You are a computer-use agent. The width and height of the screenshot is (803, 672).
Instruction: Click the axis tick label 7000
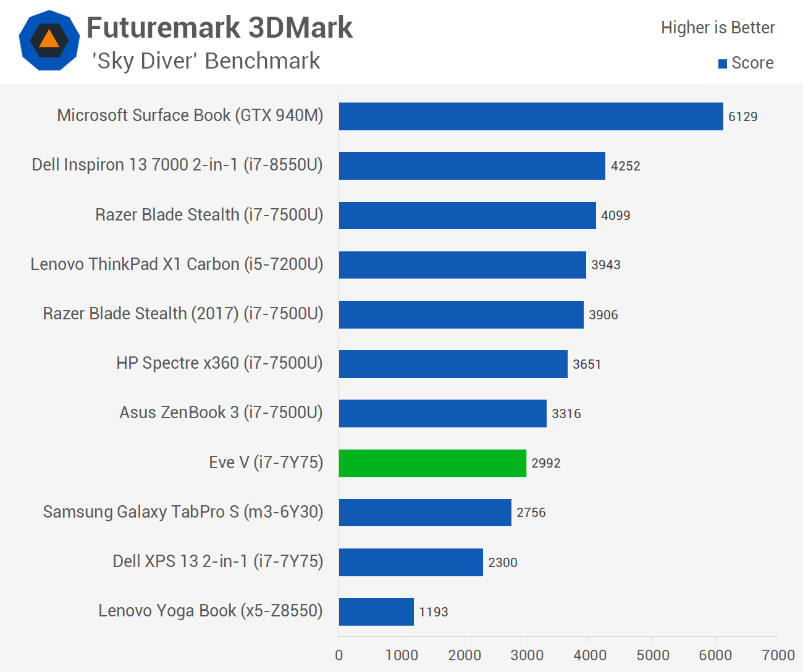778,655
